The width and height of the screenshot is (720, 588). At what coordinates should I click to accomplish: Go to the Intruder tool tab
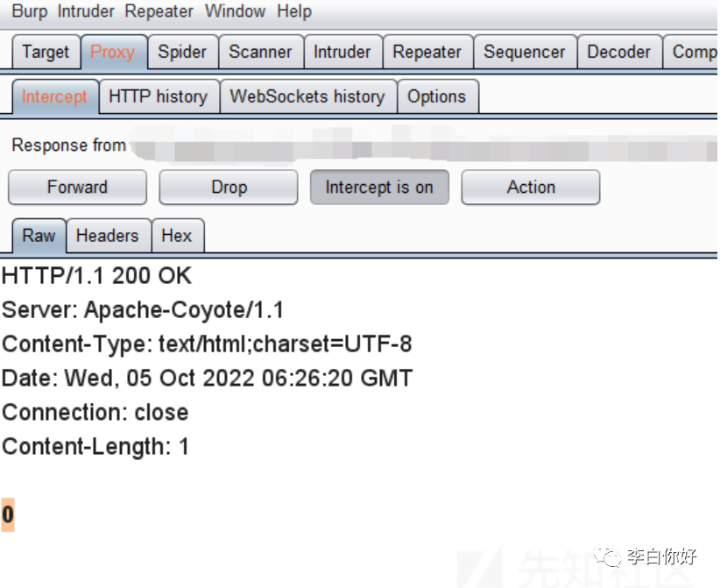point(342,52)
